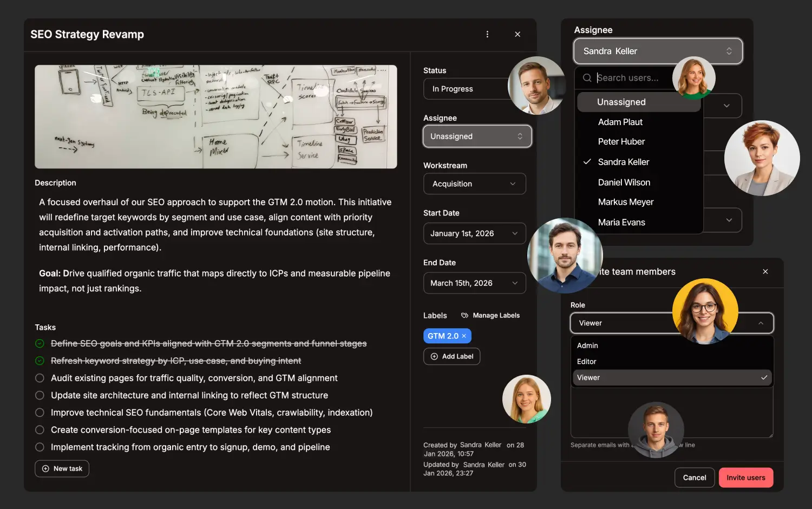The height and width of the screenshot is (509, 812).
Task: Click the Invite users button
Action: tap(746, 478)
